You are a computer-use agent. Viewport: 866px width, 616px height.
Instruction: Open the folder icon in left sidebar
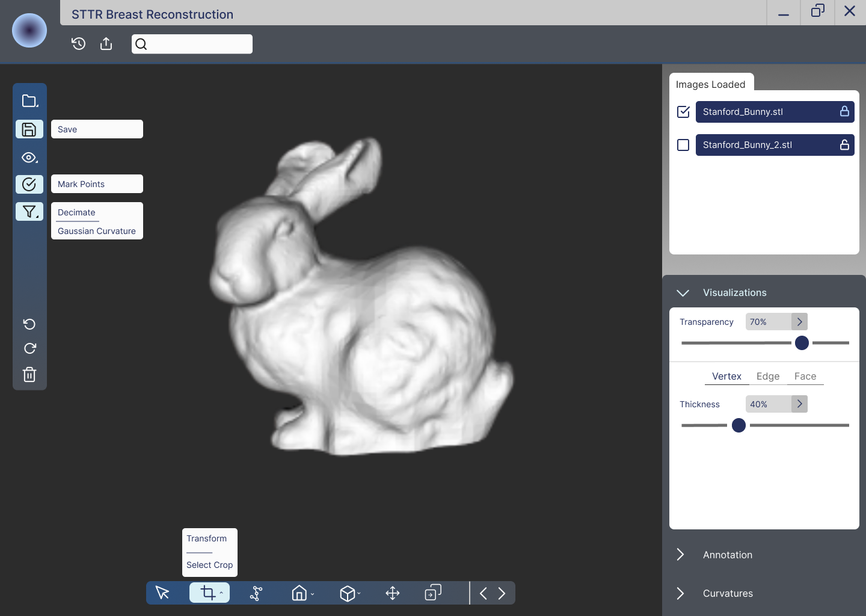pos(29,101)
